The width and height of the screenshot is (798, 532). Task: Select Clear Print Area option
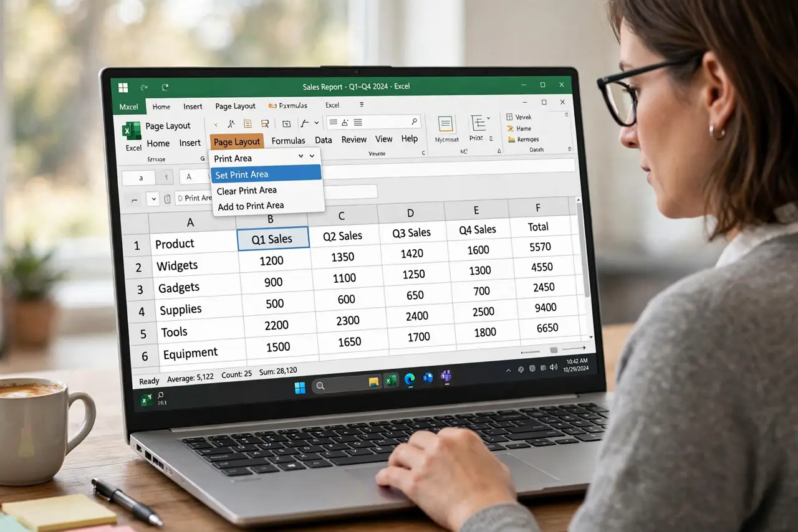[x=246, y=191]
